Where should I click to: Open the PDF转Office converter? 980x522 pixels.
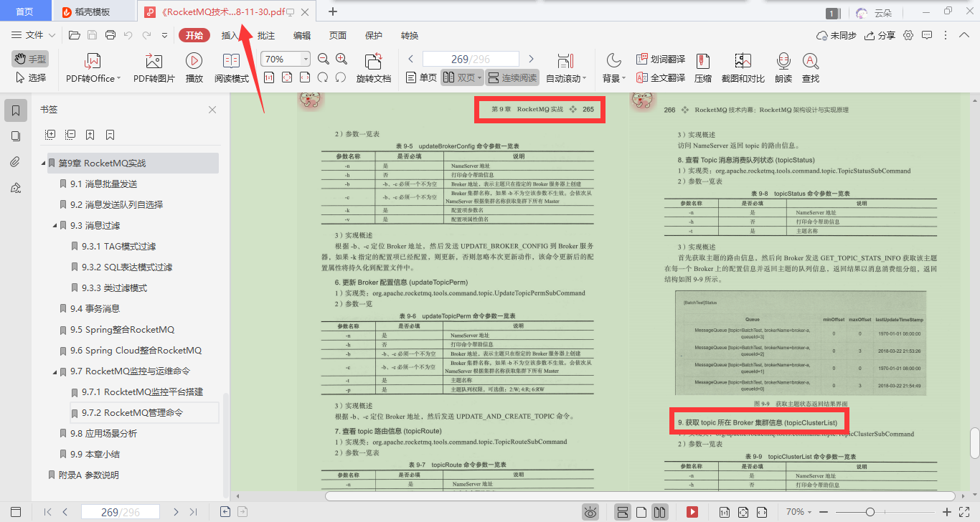pyautogui.click(x=93, y=69)
